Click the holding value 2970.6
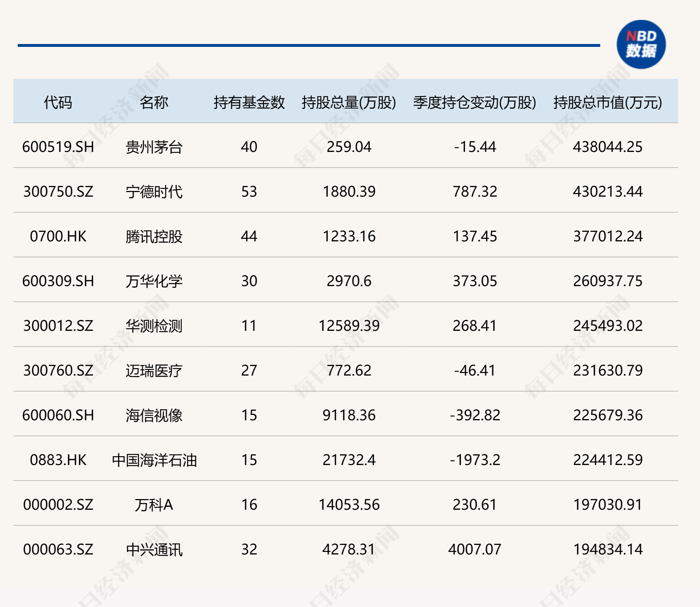The height and width of the screenshot is (607, 700). tap(349, 281)
